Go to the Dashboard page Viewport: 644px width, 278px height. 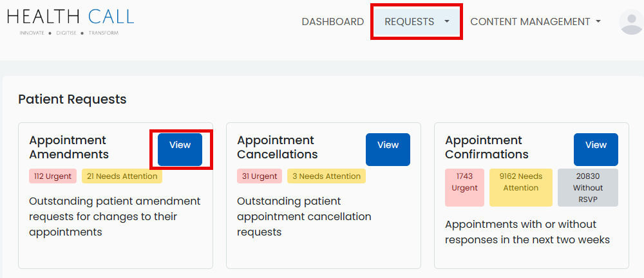click(x=332, y=22)
